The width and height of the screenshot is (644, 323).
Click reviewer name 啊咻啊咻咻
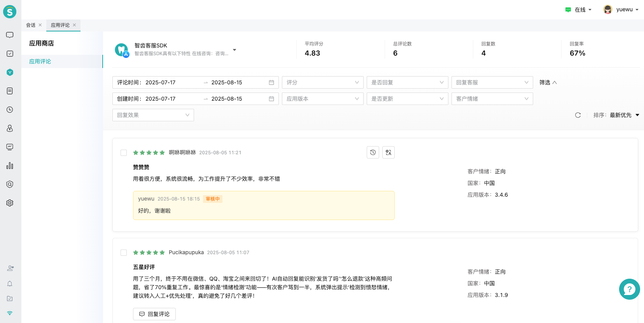182,152
